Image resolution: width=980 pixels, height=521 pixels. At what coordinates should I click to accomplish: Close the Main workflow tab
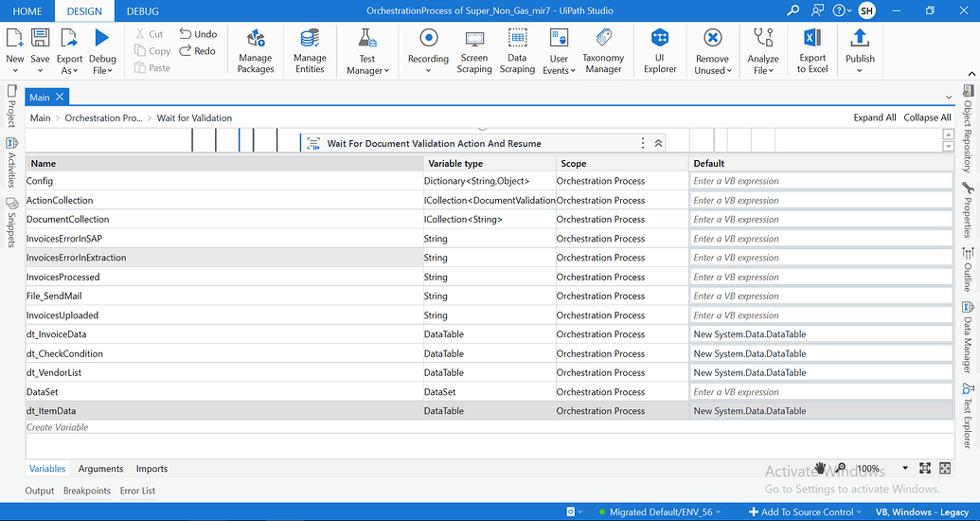(x=60, y=97)
